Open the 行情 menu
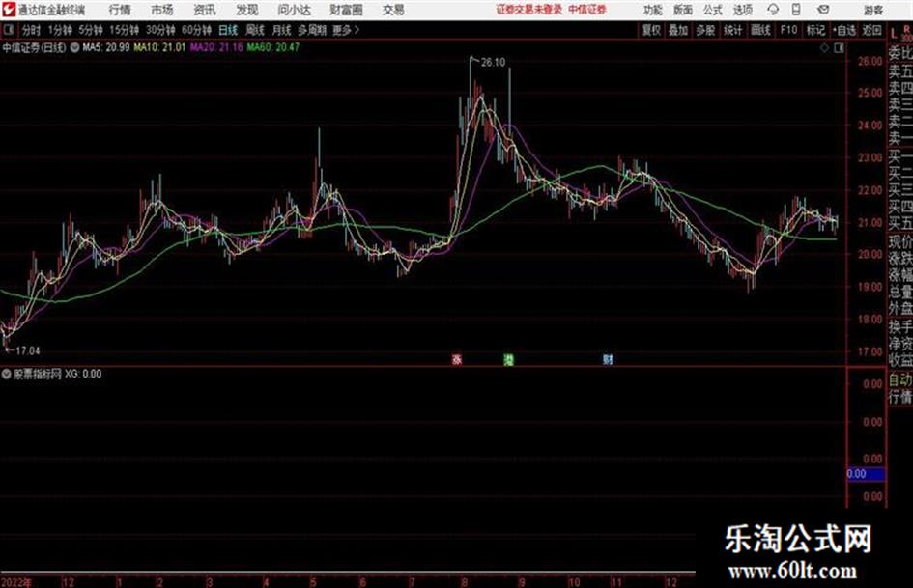 120,10
